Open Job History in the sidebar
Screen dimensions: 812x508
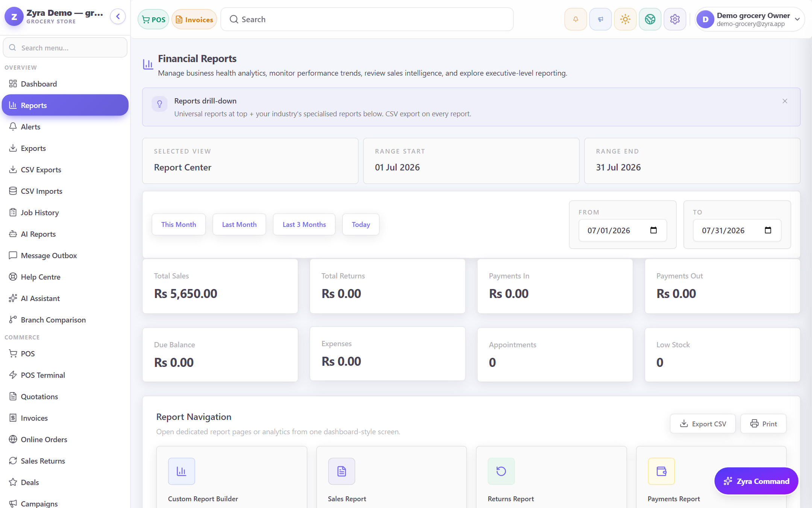point(65,213)
